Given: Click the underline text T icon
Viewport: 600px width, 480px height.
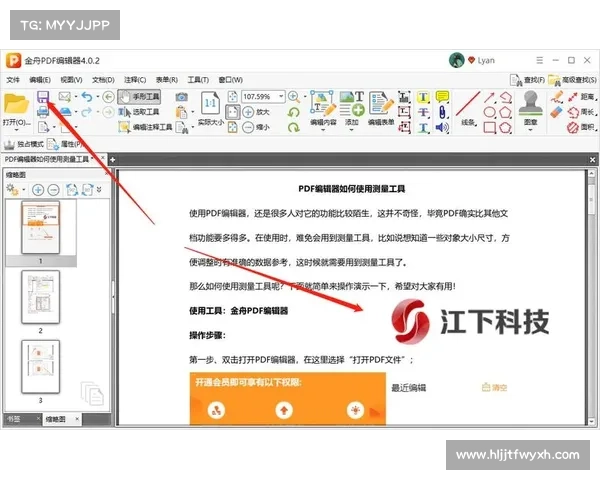Looking at the screenshot, I should click(423, 127).
